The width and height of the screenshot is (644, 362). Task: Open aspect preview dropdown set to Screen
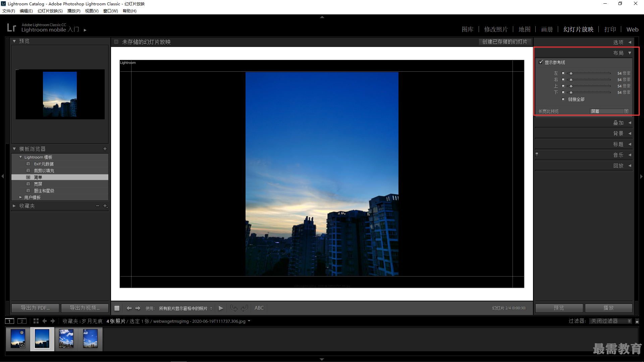[x=609, y=111]
